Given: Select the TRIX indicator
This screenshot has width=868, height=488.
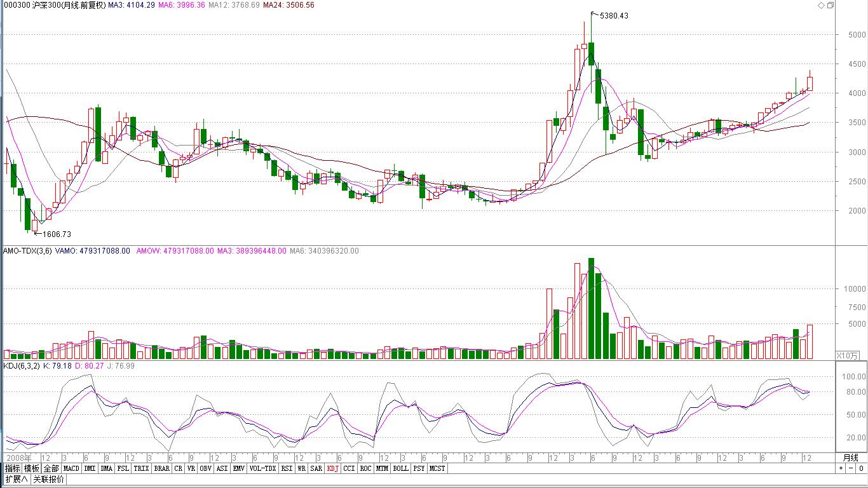Looking at the screenshot, I should point(141,468).
